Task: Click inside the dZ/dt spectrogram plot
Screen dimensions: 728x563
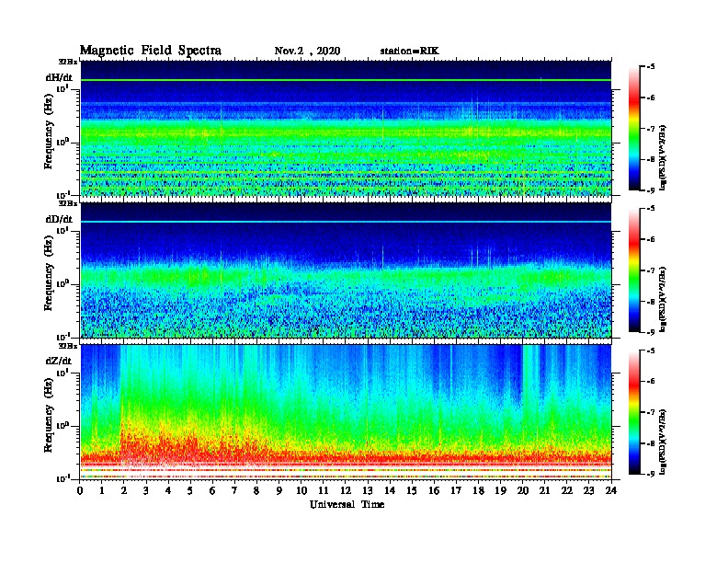Action: point(346,412)
